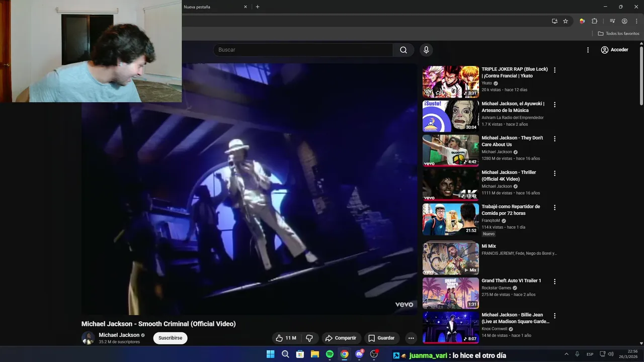Open Windows Start menu
This screenshot has height=362, width=644.
pos(270,354)
